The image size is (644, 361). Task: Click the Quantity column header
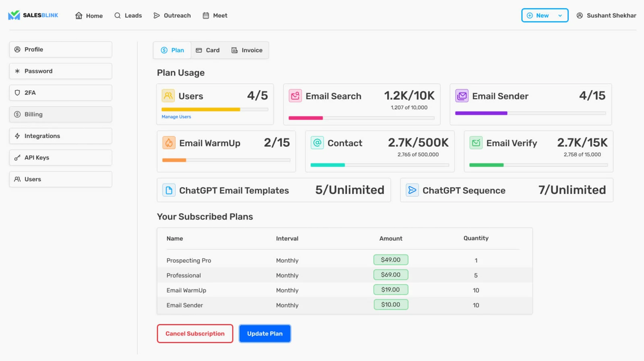coord(476,238)
